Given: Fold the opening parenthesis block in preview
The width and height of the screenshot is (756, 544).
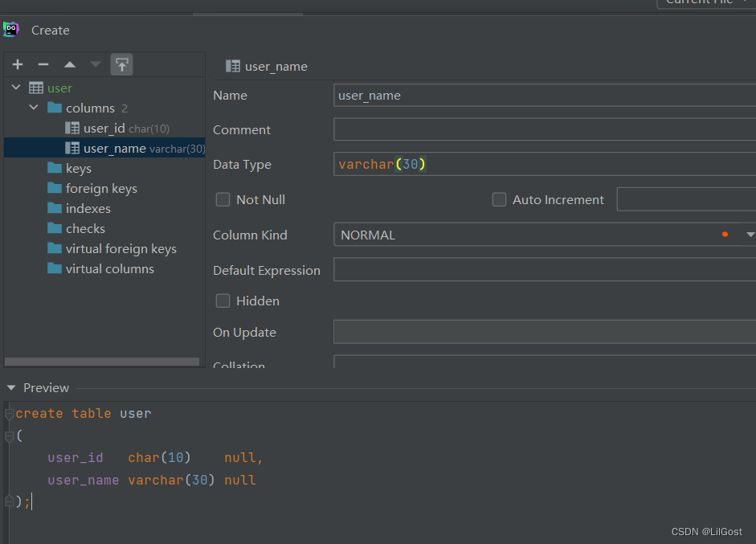Looking at the screenshot, I should pyautogui.click(x=9, y=436).
